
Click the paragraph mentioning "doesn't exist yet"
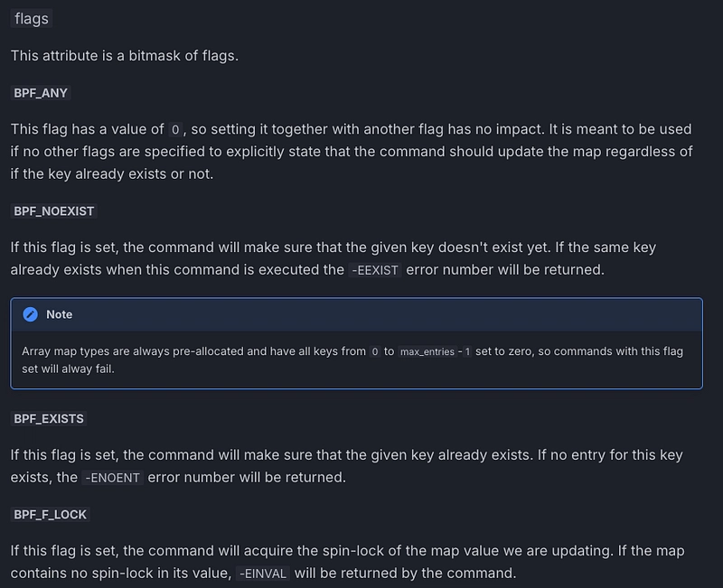pyautogui.click(x=333, y=258)
